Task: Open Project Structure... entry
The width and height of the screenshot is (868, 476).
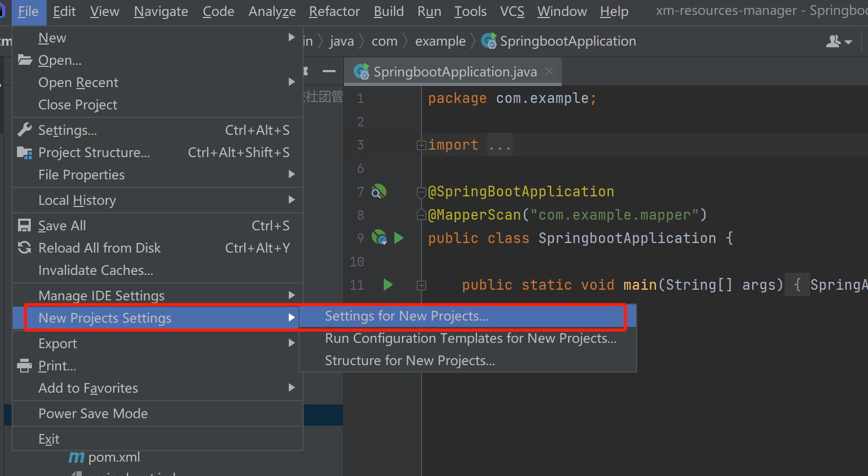Action: pos(158,153)
